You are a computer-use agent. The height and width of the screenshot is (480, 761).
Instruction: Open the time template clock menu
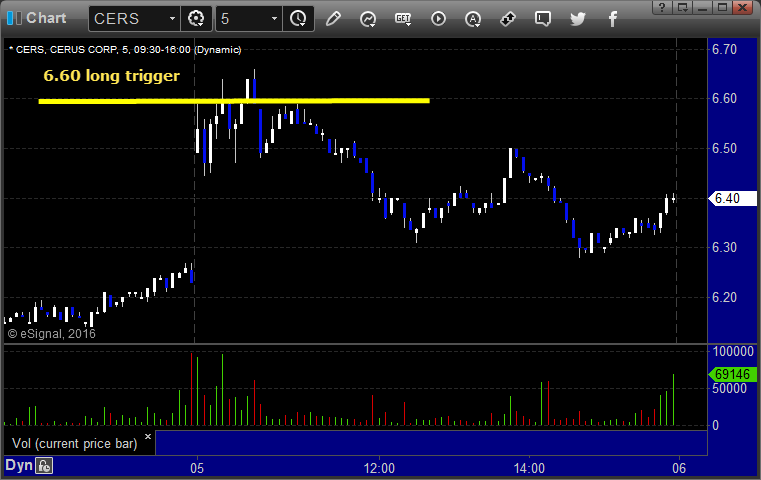tap(298, 19)
